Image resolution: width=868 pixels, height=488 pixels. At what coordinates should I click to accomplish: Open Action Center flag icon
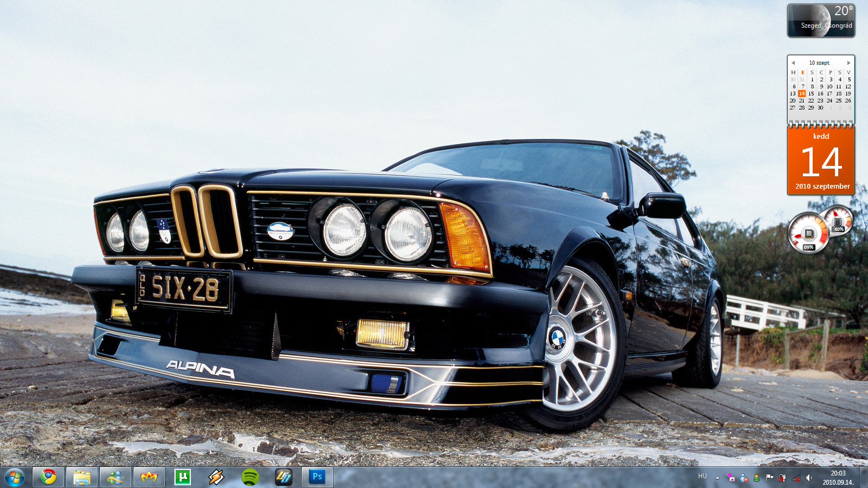pos(769,478)
